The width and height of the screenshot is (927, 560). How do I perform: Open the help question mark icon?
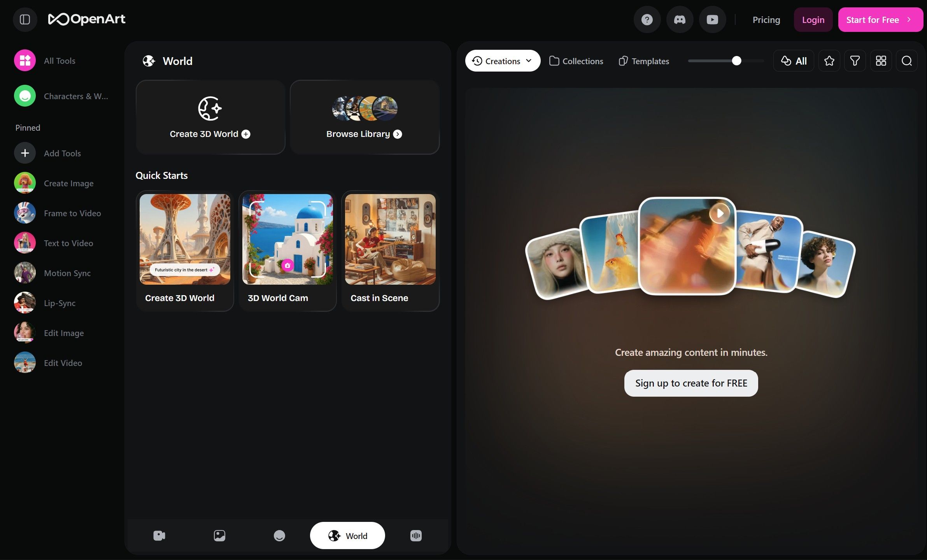[x=647, y=19]
